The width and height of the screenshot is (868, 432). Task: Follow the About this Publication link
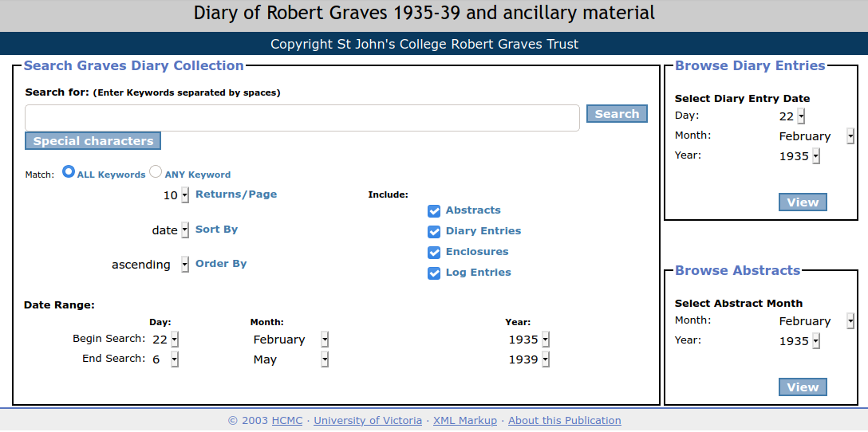565,421
